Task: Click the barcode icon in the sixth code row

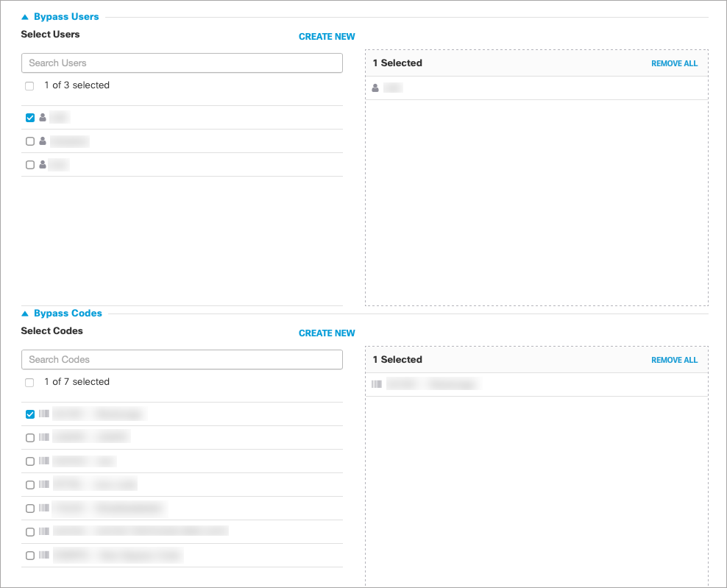Action: [x=44, y=531]
